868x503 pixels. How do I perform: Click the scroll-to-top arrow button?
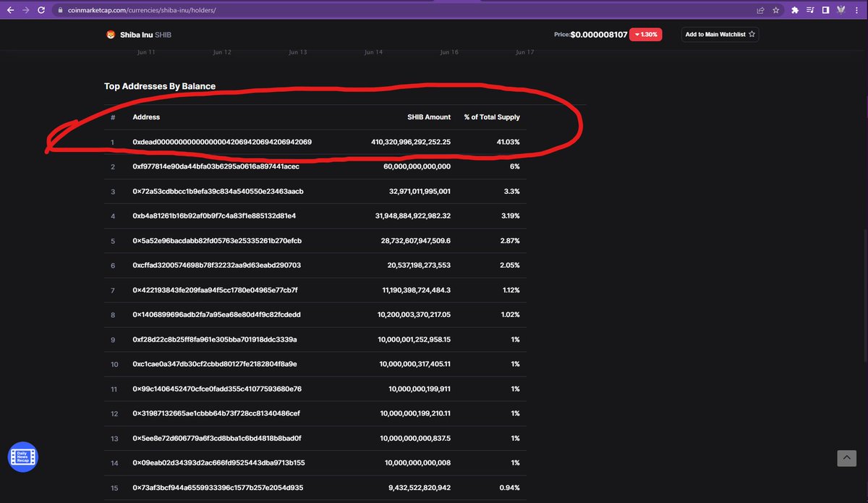pyautogui.click(x=846, y=458)
